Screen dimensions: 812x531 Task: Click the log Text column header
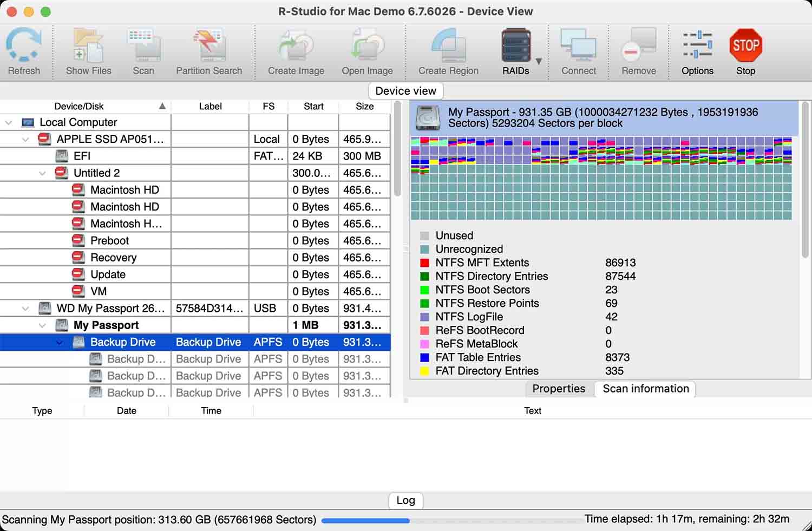533,411
